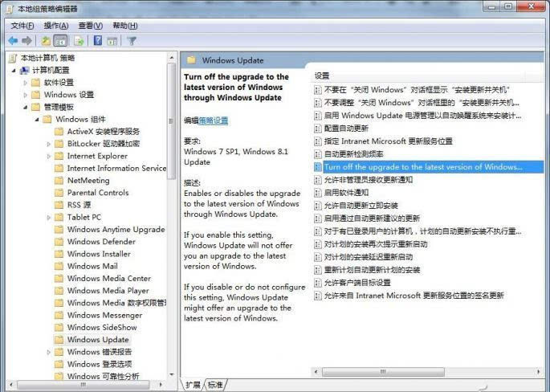Open the 文件(F) menu

tap(22, 26)
